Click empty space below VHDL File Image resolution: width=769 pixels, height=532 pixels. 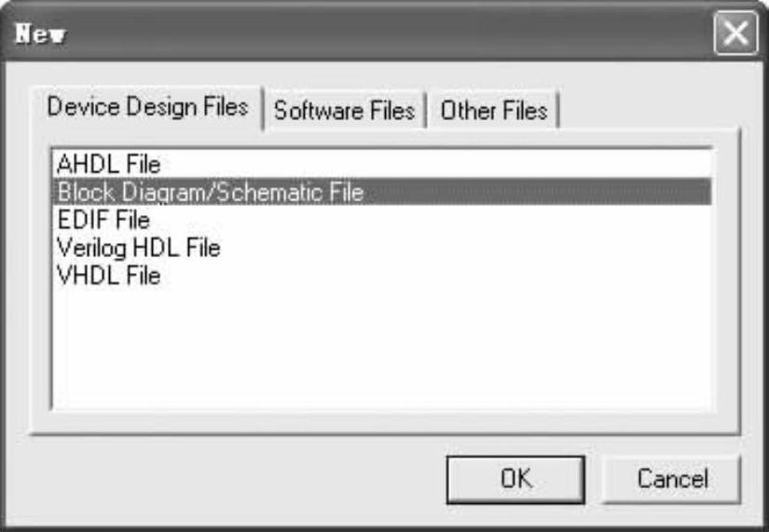[373, 354]
